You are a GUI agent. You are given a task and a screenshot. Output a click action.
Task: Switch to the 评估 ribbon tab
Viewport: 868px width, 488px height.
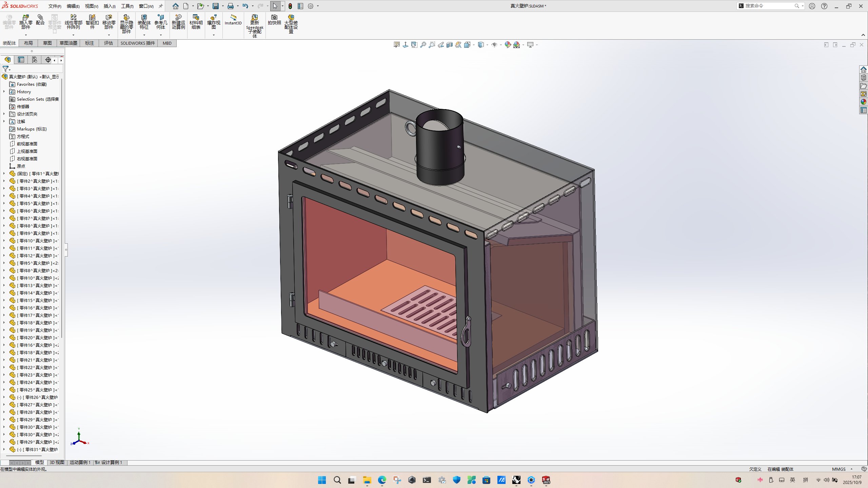[x=108, y=43]
